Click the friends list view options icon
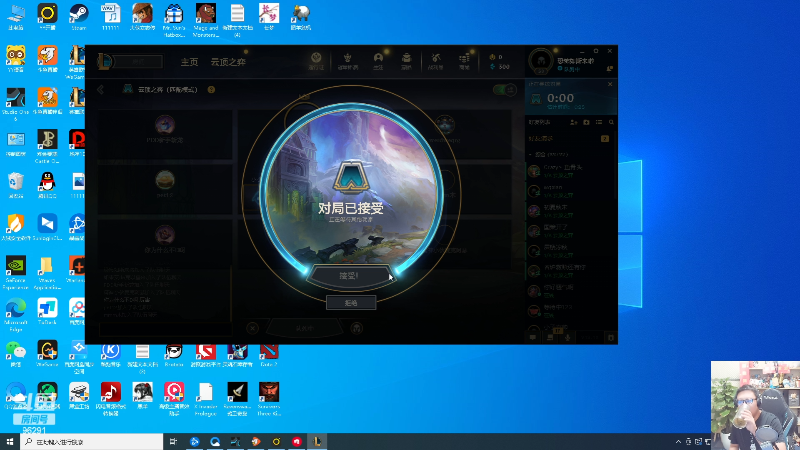Screen dimensions: 800x450 click(599, 122)
